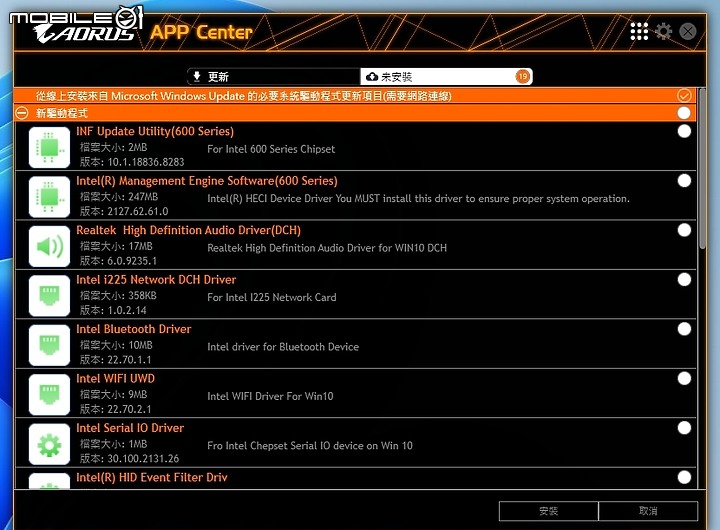Open the app grid icon in header
Viewport: 720px width, 530px height.
(639, 31)
